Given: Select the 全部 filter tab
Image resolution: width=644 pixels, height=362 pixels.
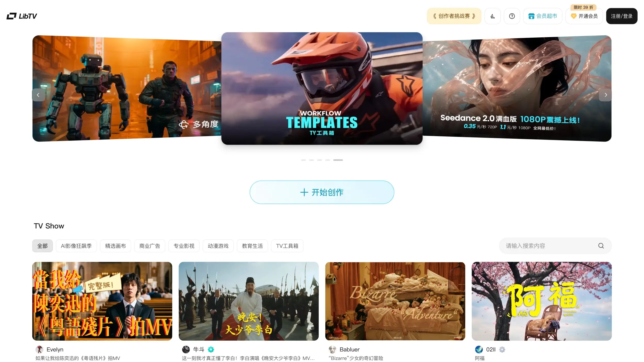Looking at the screenshot, I should point(42,246).
